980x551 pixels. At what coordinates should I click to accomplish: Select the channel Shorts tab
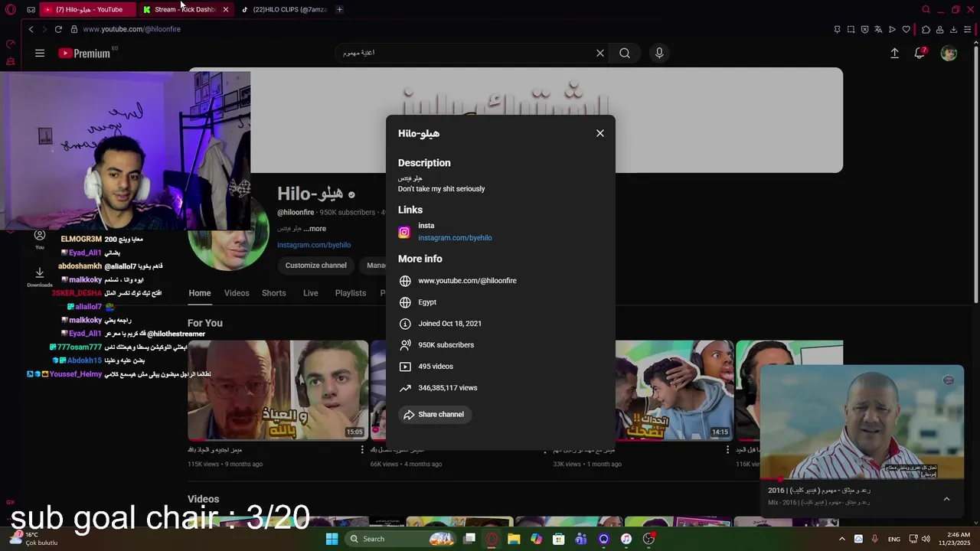(274, 293)
